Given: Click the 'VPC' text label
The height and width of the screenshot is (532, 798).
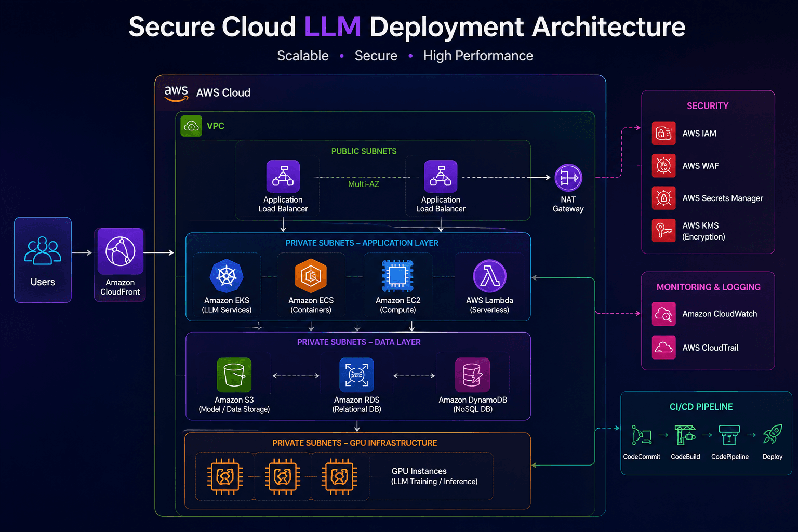Looking at the screenshot, I should (x=216, y=126).
